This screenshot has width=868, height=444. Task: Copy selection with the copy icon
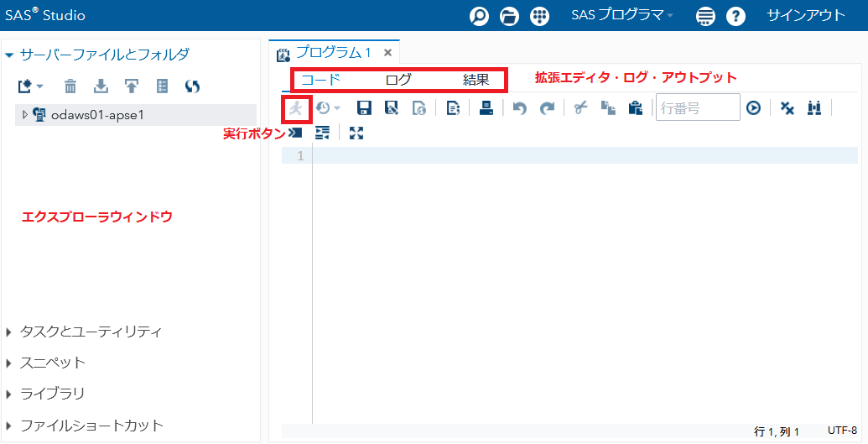(608, 107)
